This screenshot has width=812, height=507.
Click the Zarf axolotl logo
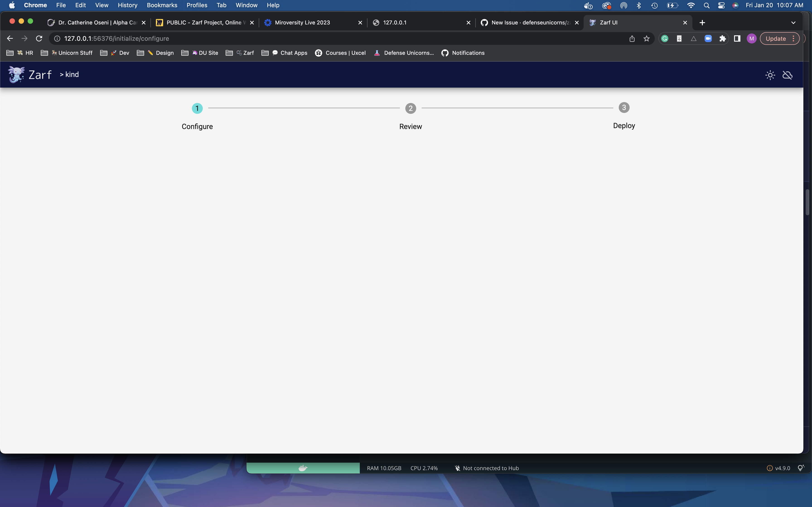16,74
